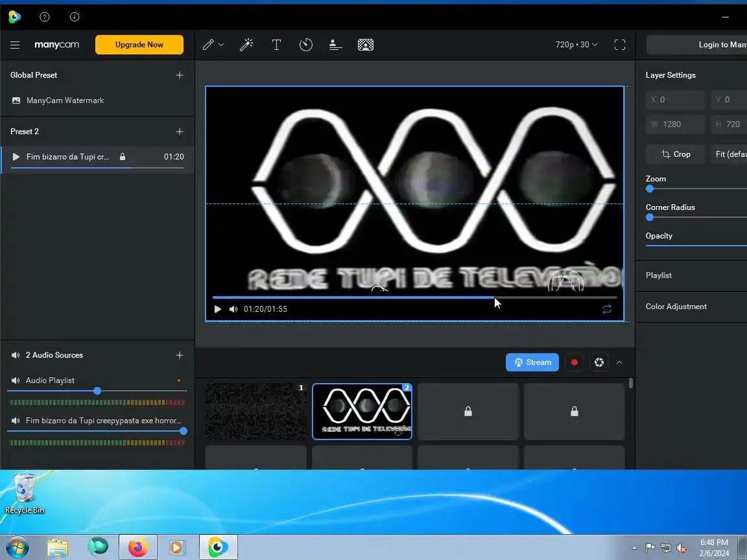
Task: Open the media player taskbar icon
Action: tap(177, 547)
